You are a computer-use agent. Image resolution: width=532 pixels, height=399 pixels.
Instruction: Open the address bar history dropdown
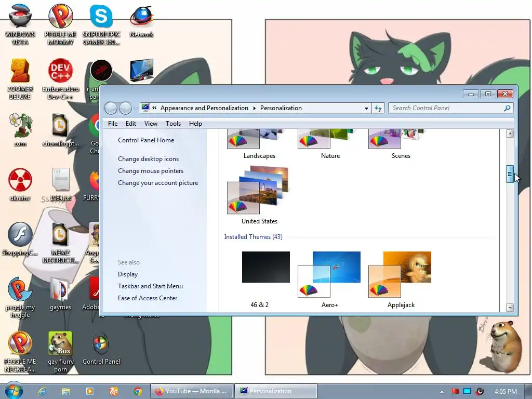(366, 108)
